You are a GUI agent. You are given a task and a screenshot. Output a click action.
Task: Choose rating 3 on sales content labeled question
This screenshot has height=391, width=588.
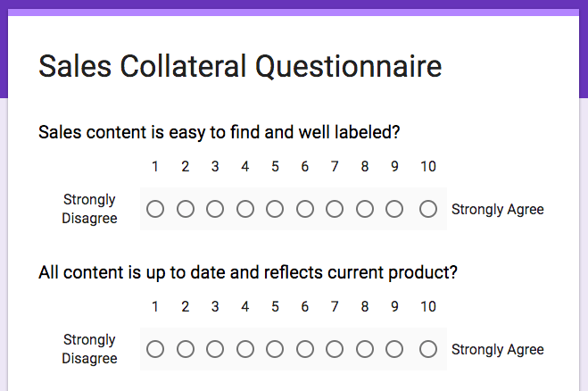coord(215,209)
